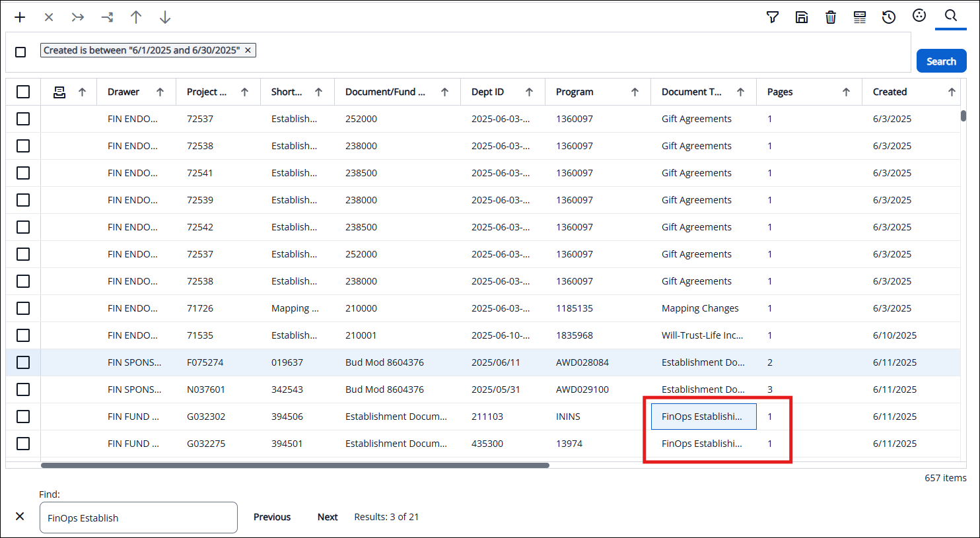Click the palette face icon
Image resolution: width=980 pixels, height=538 pixels.
pyautogui.click(x=919, y=16)
